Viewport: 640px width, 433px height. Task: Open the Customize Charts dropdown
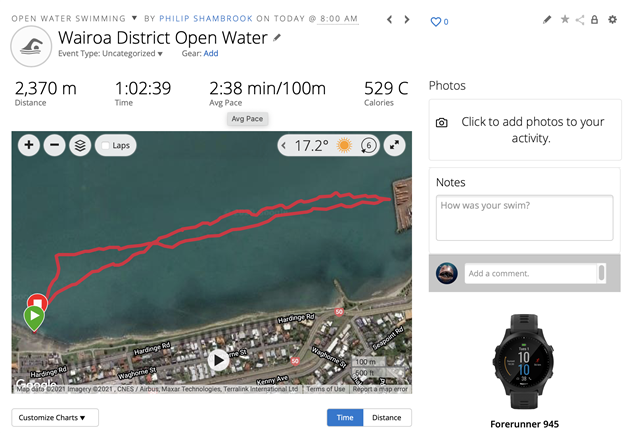[55, 417]
